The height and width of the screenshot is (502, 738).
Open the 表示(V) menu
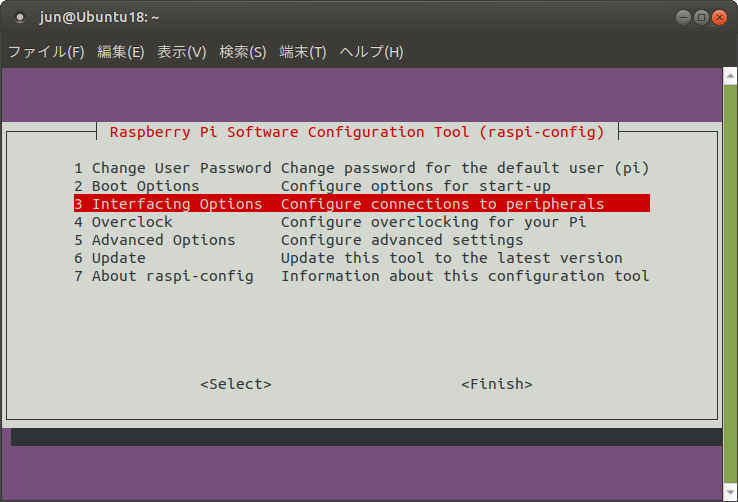click(x=182, y=52)
